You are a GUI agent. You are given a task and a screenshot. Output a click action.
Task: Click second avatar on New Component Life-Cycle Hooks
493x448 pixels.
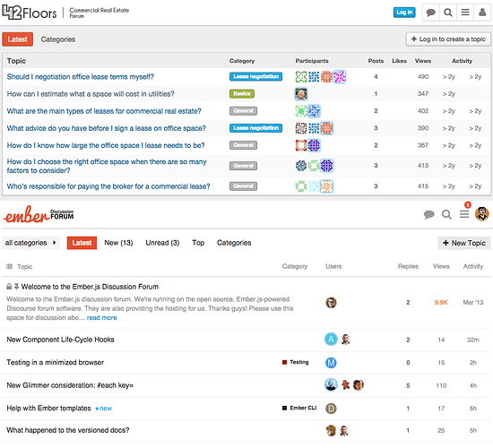345,340
